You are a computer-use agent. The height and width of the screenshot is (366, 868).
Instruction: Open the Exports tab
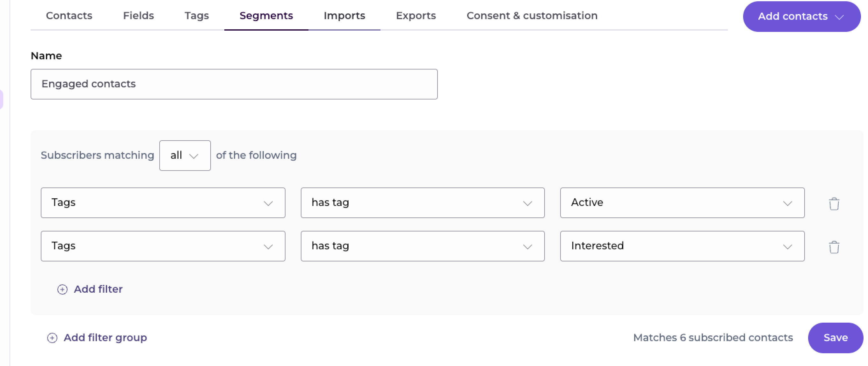(416, 16)
